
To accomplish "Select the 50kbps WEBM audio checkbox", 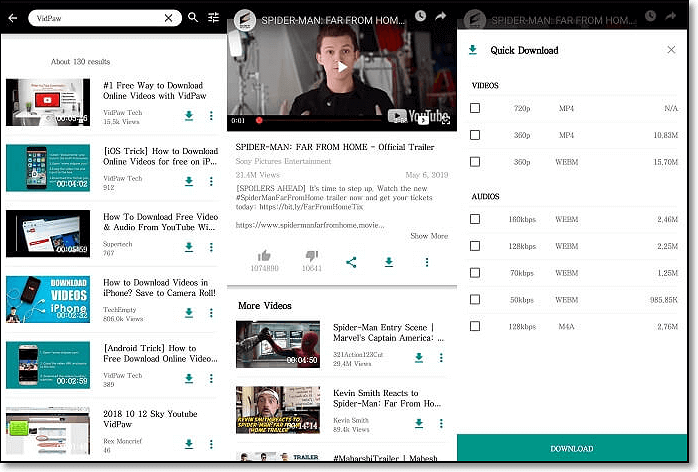I will (x=475, y=299).
